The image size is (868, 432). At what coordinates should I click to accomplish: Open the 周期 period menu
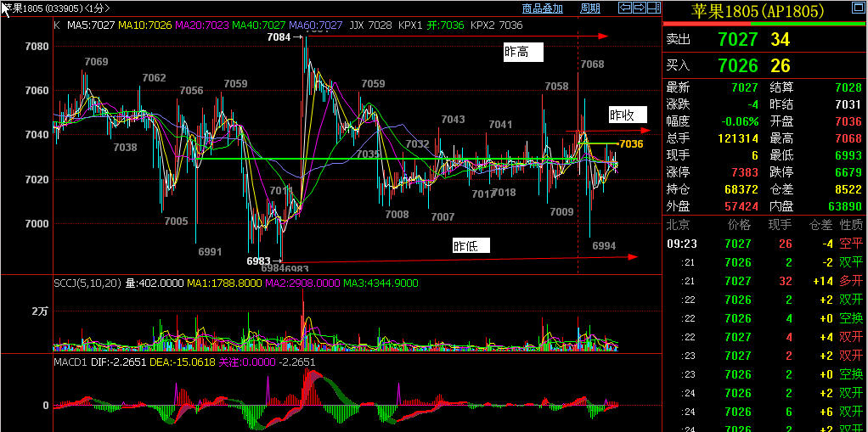(x=590, y=8)
